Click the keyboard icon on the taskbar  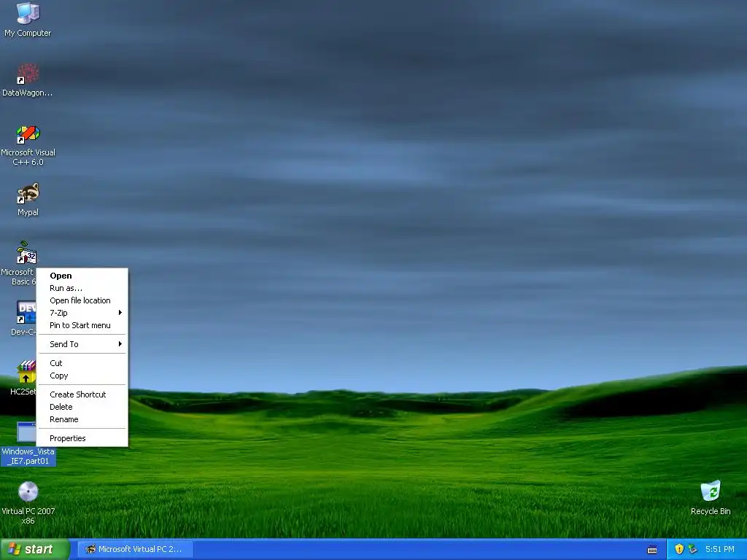(652, 550)
